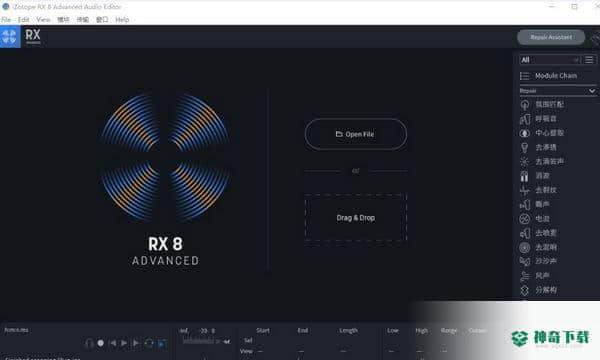
Task: Open the De-crackle module (去裂纹)
Action: pyautogui.click(x=538, y=190)
